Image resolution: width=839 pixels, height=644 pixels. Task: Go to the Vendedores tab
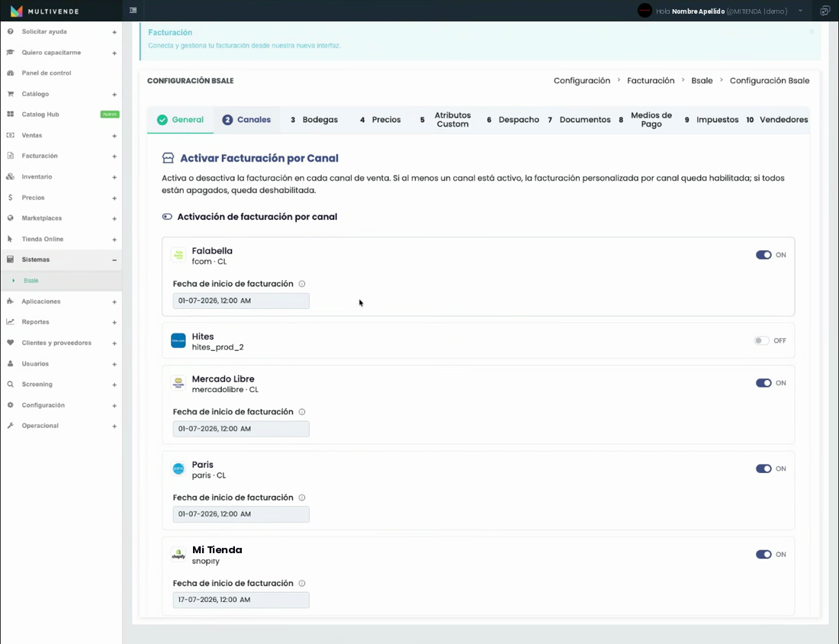pyautogui.click(x=777, y=119)
